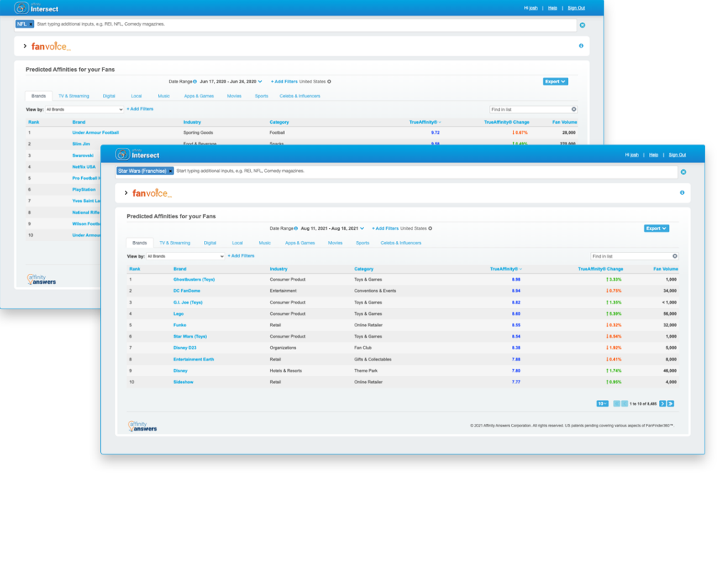This screenshot has height=561, width=728.
Task: Open the Movies tab in back window
Action: click(234, 96)
